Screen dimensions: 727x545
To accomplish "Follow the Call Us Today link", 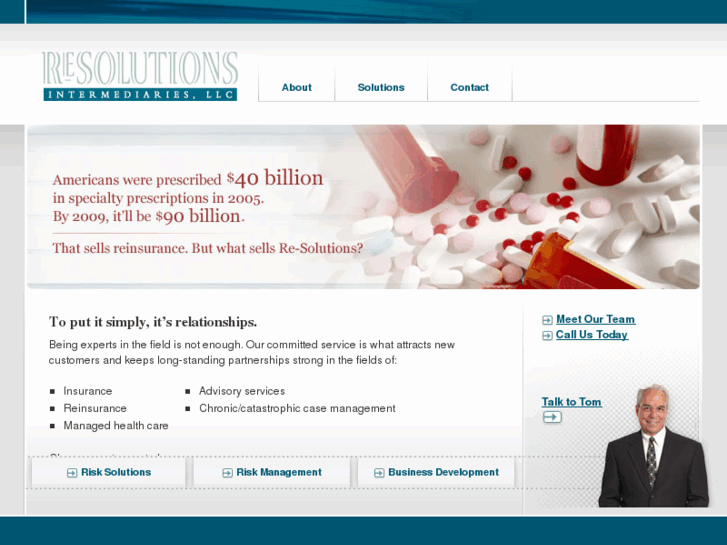I will point(592,334).
